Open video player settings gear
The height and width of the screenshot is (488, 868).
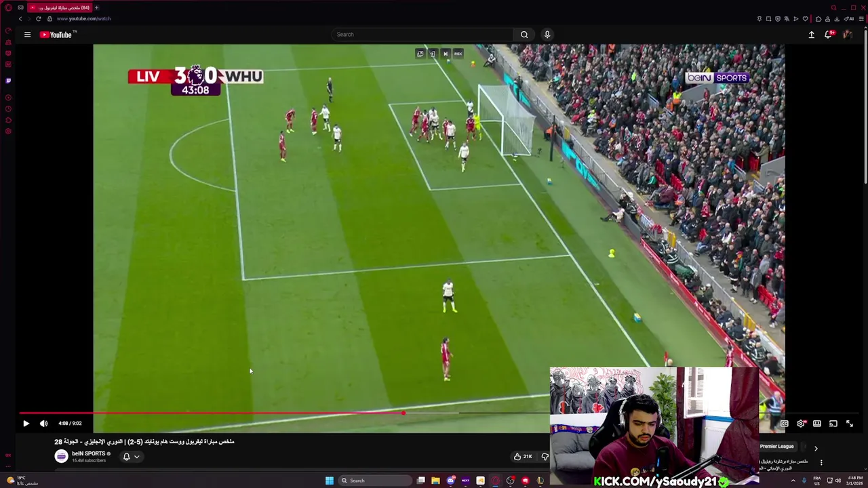(801, 424)
